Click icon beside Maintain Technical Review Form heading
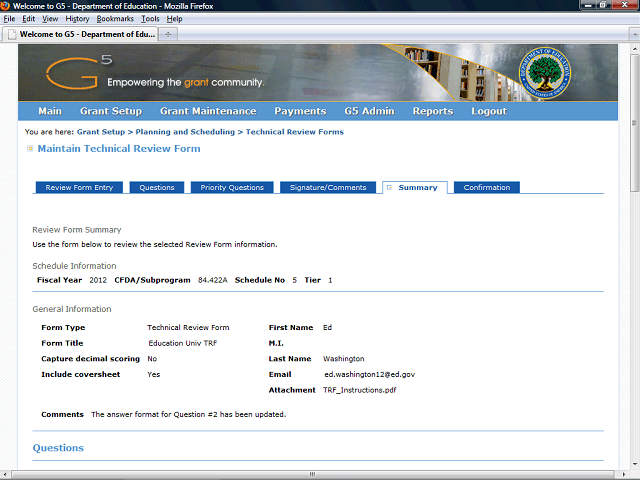Image resolution: width=640 pixels, height=480 pixels. [30, 149]
